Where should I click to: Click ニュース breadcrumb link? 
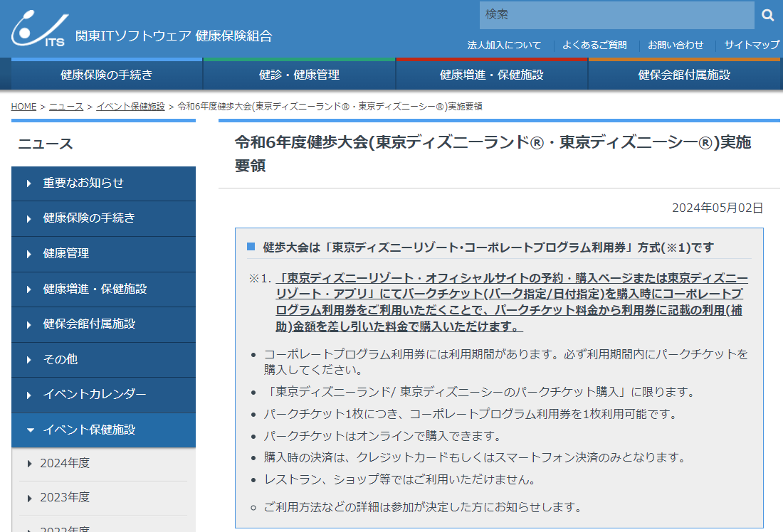[x=66, y=107]
